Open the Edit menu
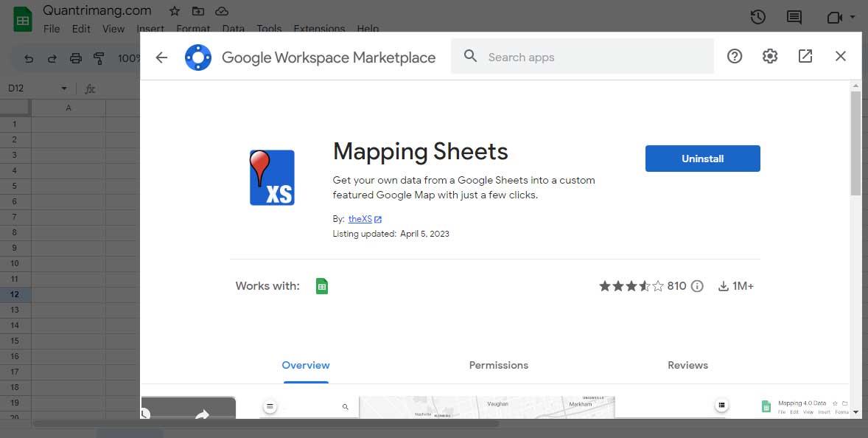Image resolution: width=868 pixels, height=438 pixels. click(81, 29)
